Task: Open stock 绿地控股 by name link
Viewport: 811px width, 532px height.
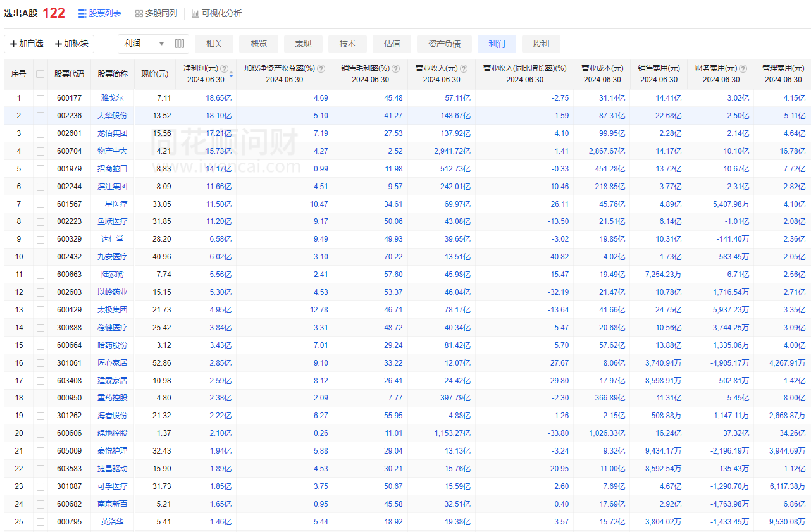Action: [113, 433]
